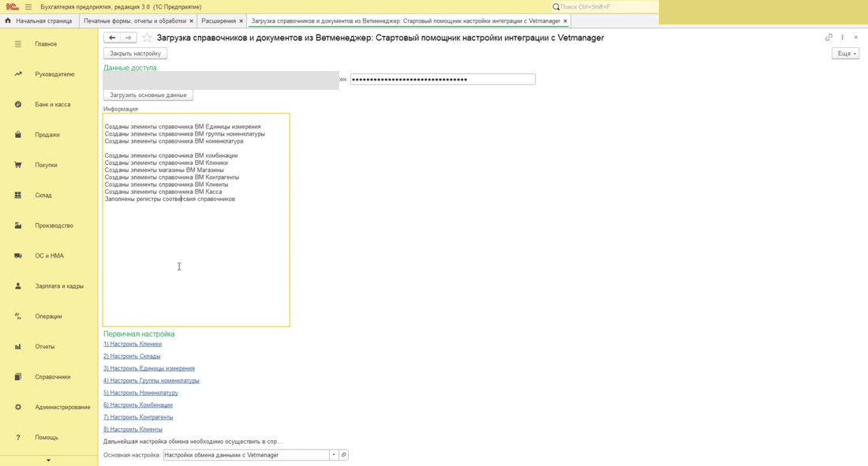The width and height of the screenshot is (868, 466).
Task: Go back with the left arrow button
Action: pos(112,38)
